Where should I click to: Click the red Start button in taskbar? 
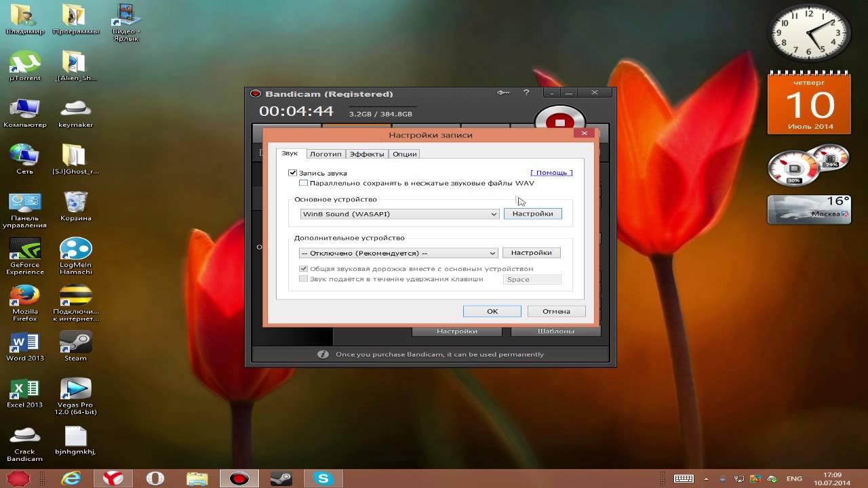coord(20,479)
